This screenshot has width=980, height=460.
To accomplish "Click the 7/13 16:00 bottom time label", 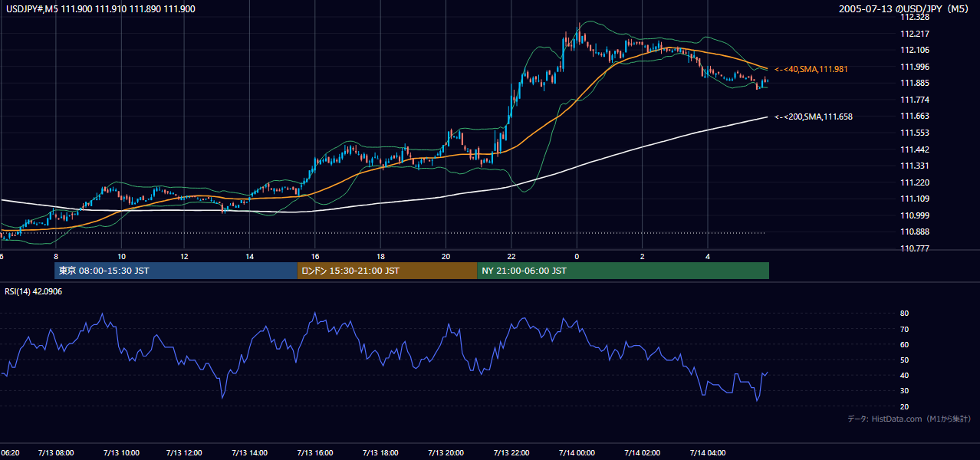I will (x=317, y=453).
